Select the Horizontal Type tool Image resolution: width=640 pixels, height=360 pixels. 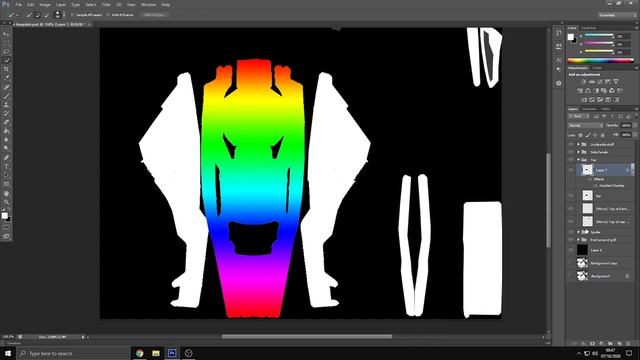[6, 167]
